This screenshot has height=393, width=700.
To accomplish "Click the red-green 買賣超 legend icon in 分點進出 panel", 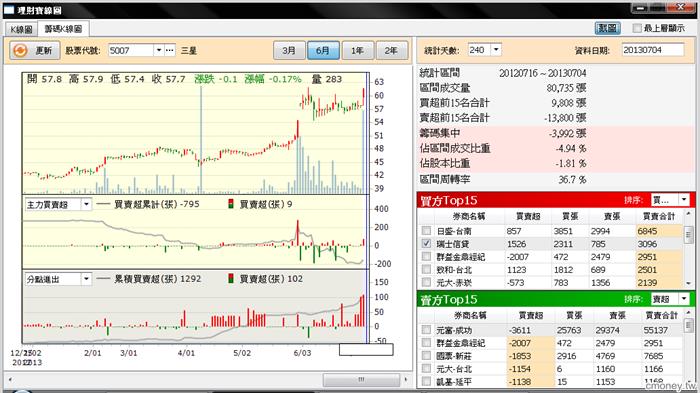I will [231, 279].
